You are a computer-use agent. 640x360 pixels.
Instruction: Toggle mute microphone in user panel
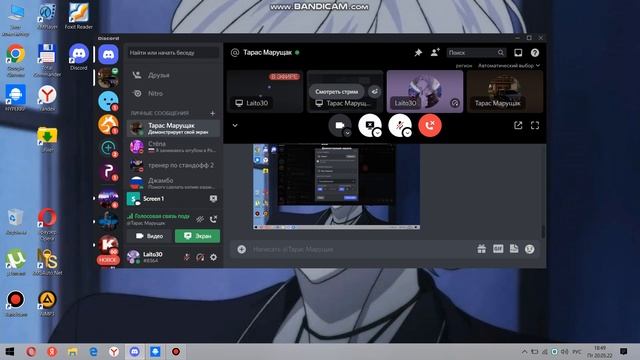pyautogui.click(x=187, y=257)
